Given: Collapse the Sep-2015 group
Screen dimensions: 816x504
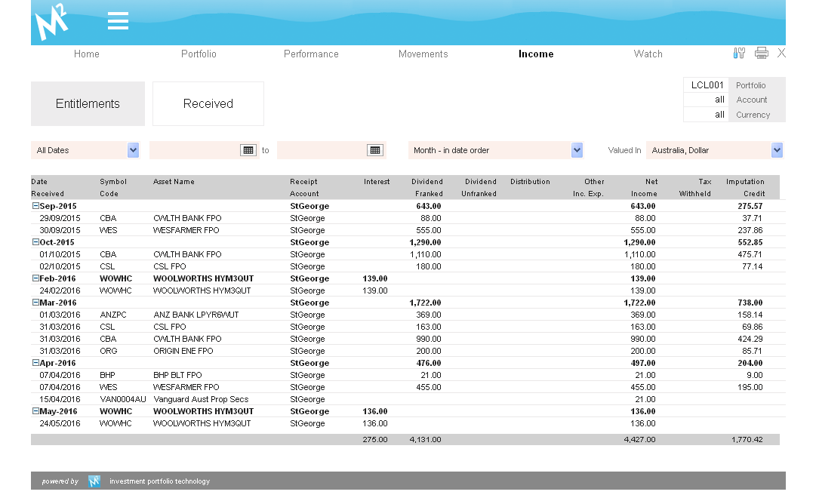Looking at the screenshot, I should click(x=35, y=206).
